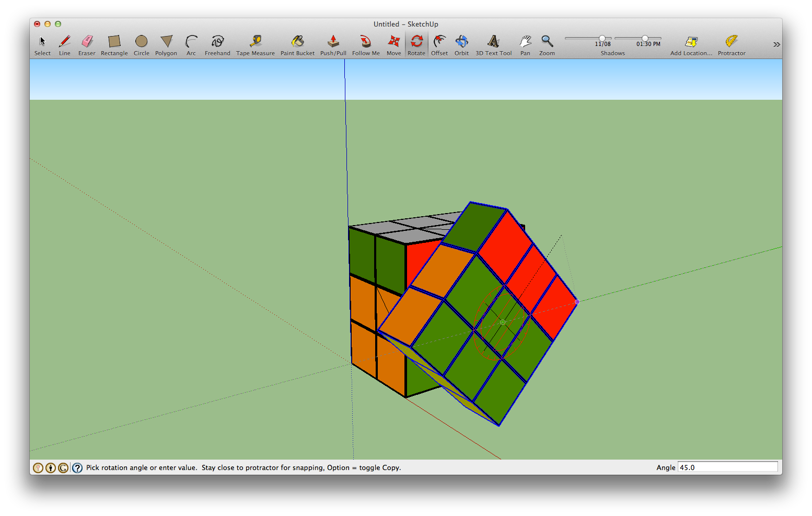Activate the Move tool
Viewport: 812px width, 516px height.
pos(393,42)
